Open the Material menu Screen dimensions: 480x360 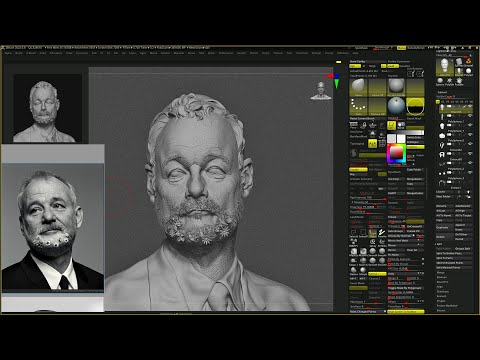click(179, 53)
